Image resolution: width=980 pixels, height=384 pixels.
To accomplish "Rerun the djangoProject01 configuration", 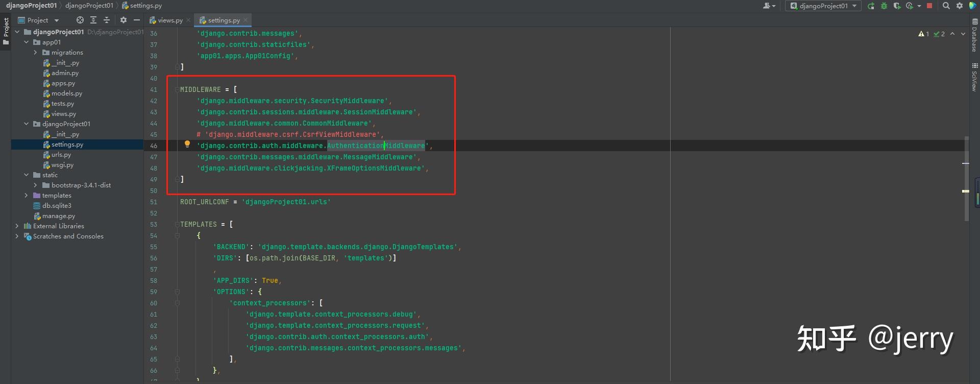I will (x=871, y=6).
